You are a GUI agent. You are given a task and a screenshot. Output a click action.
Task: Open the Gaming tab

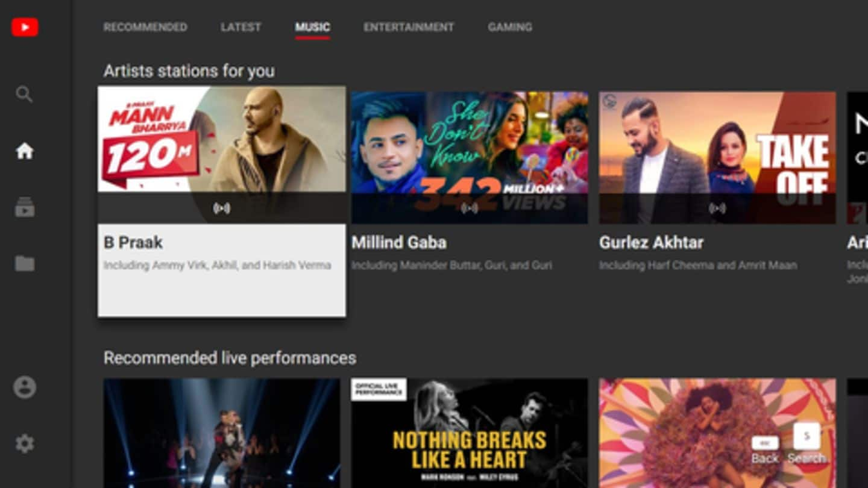pos(510,27)
